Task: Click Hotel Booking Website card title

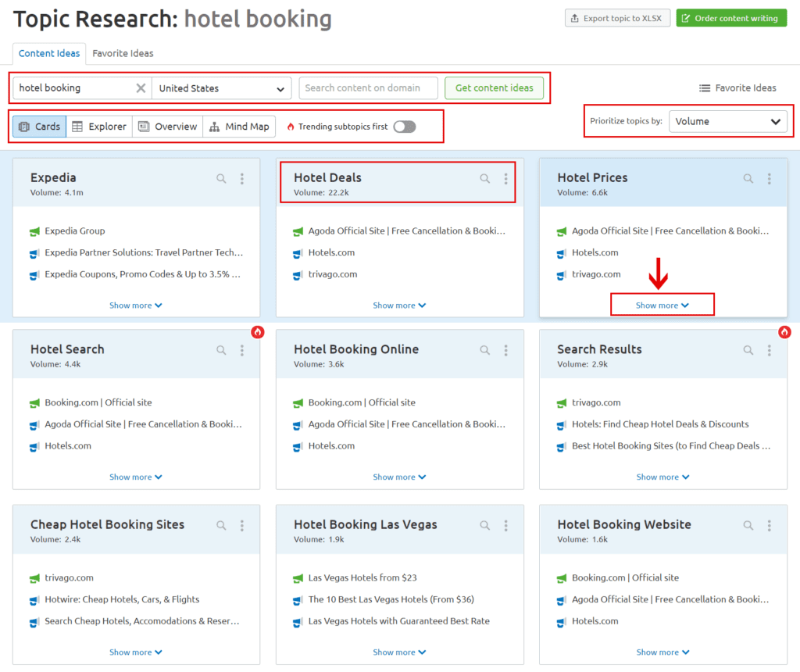Action: (624, 524)
